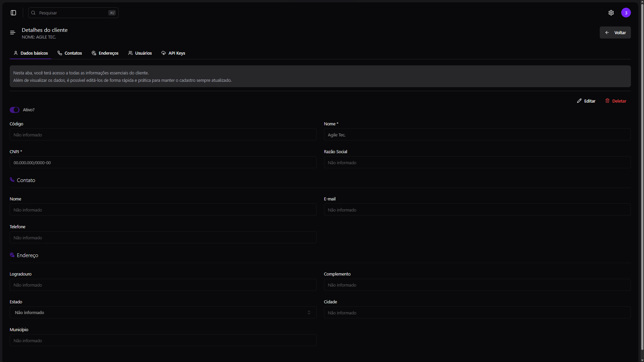644x362 pixels.
Task: Click the purple user avatar
Action: 626,13
